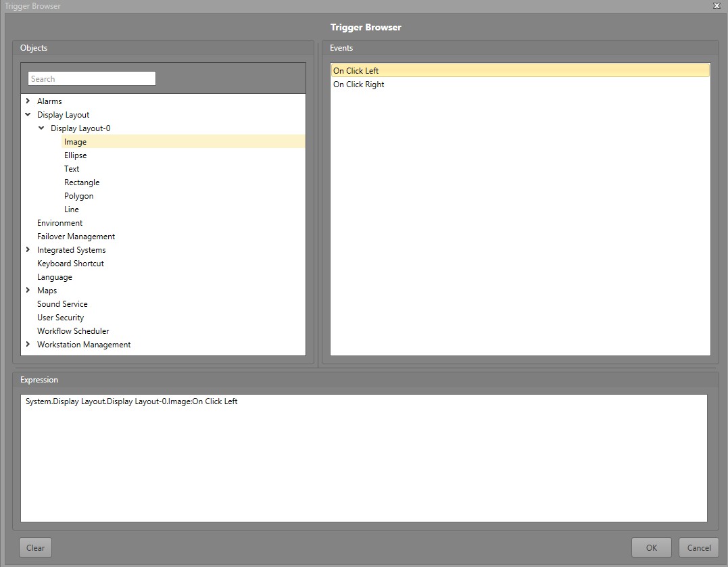Choose the On Click Left event
The height and width of the screenshot is (567, 728).
pyautogui.click(x=356, y=71)
